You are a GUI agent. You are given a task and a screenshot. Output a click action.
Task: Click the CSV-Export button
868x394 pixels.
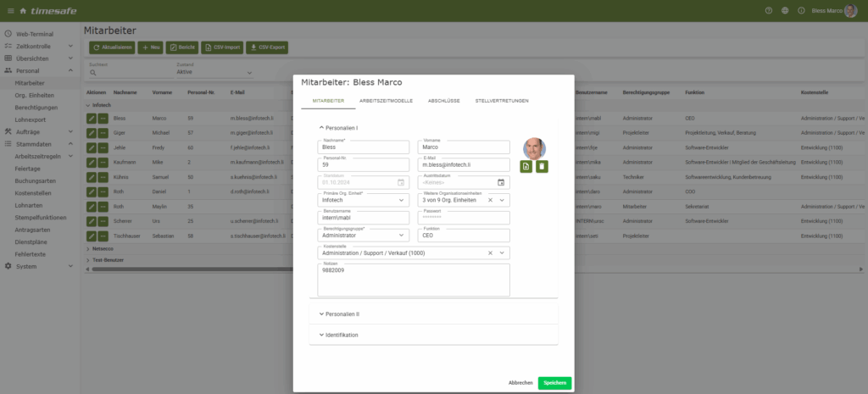(267, 47)
